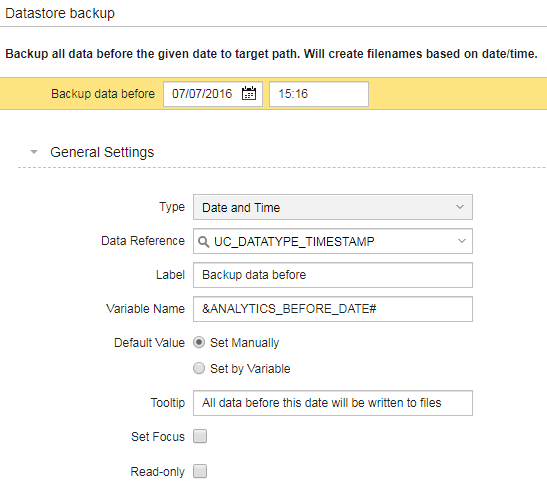Open the calendar date picker icon
Image resolution: width=547 pixels, height=495 pixels.
pyautogui.click(x=249, y=93)
